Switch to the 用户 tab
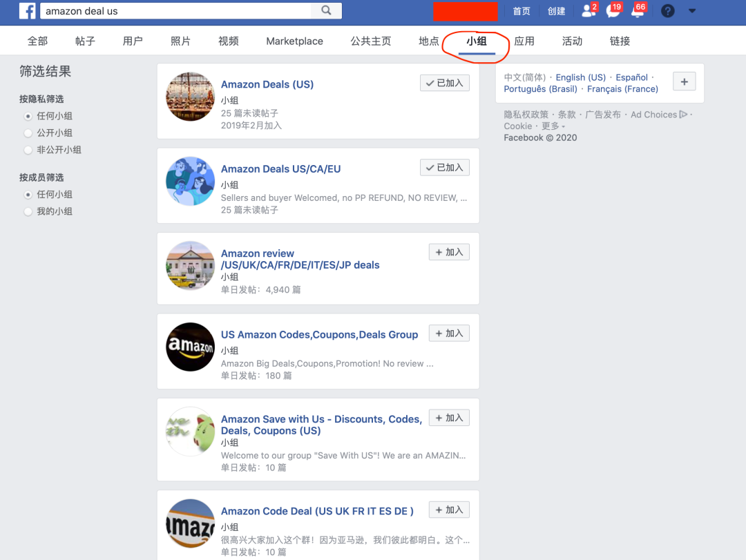The height and width of the screenshot is (560, 746). pyautogui.click(x=133, y=41)
